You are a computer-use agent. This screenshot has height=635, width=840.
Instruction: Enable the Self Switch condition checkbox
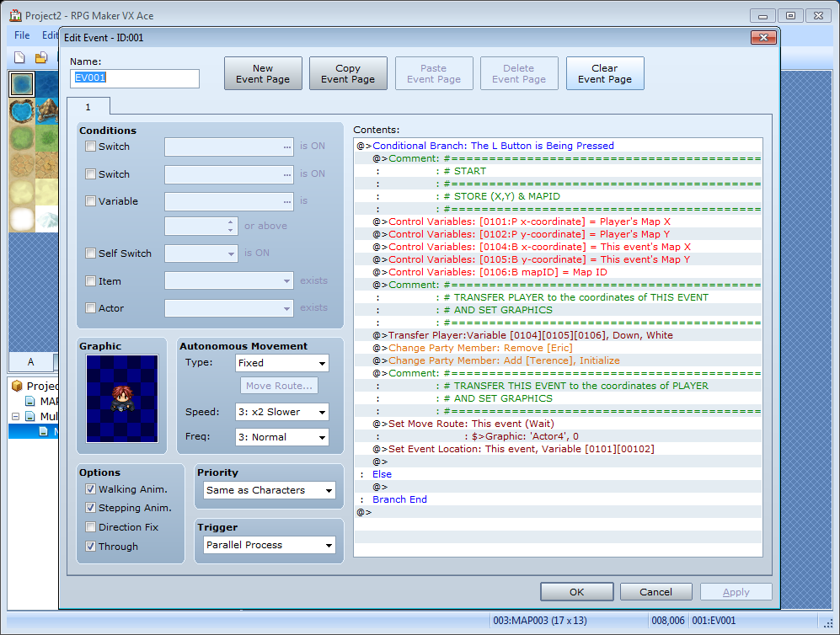91,253
